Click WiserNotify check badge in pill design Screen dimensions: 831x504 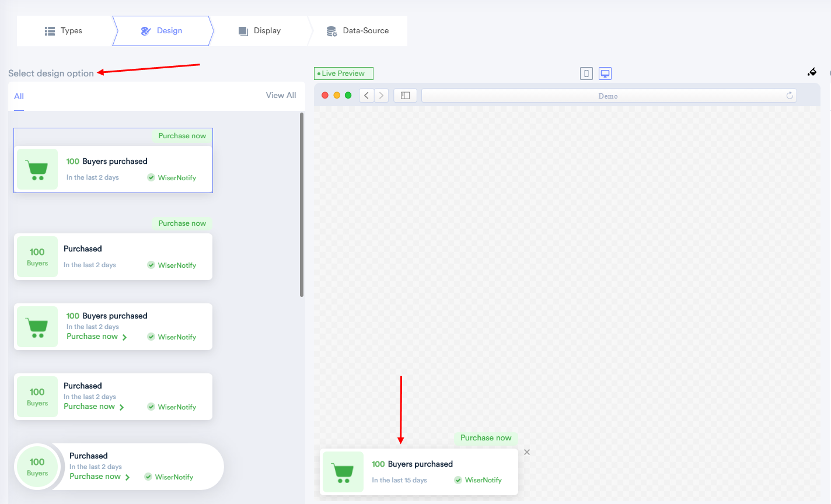[x=169, y=477]
